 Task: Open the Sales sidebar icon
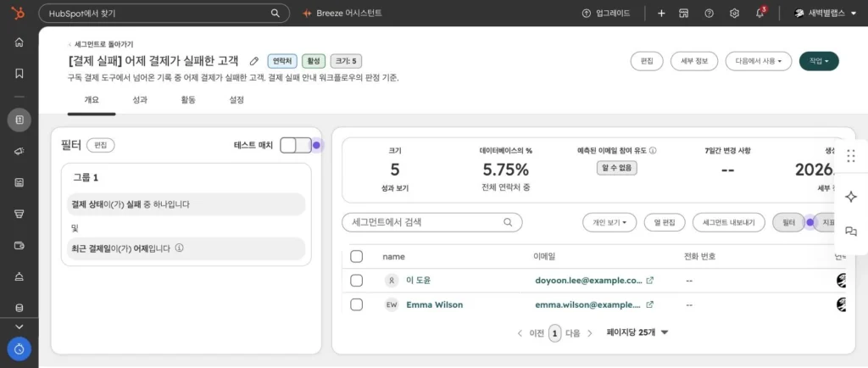click(x=19, y=215)
